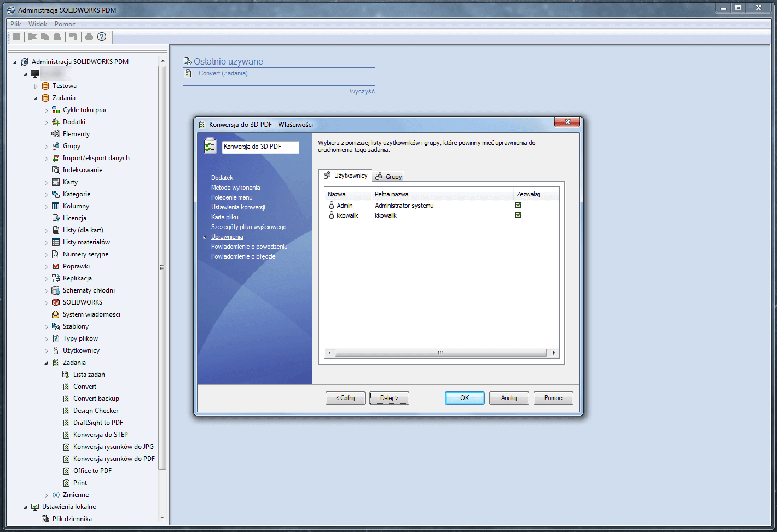Select the Convert task in the tree
The image size is (777, 532).
point(85,386)
